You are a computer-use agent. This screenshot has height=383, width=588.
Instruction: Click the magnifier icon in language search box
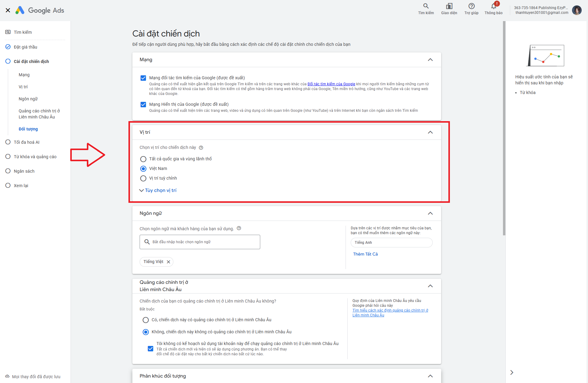[147, 242]
